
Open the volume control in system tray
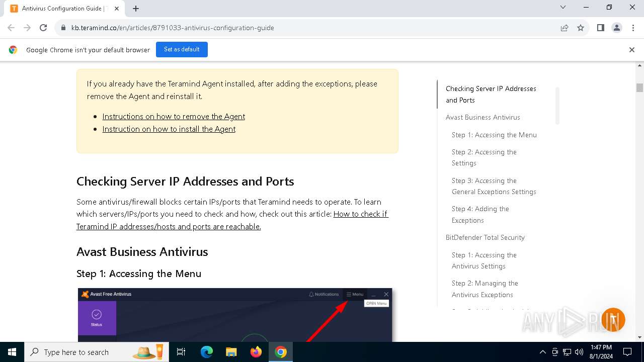click(x=579, y=352)
